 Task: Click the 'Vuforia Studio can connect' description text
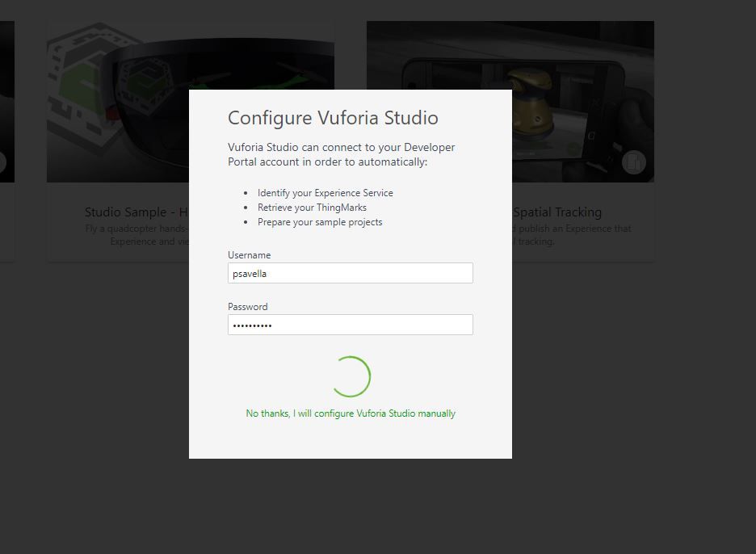[x=342, y=154]
